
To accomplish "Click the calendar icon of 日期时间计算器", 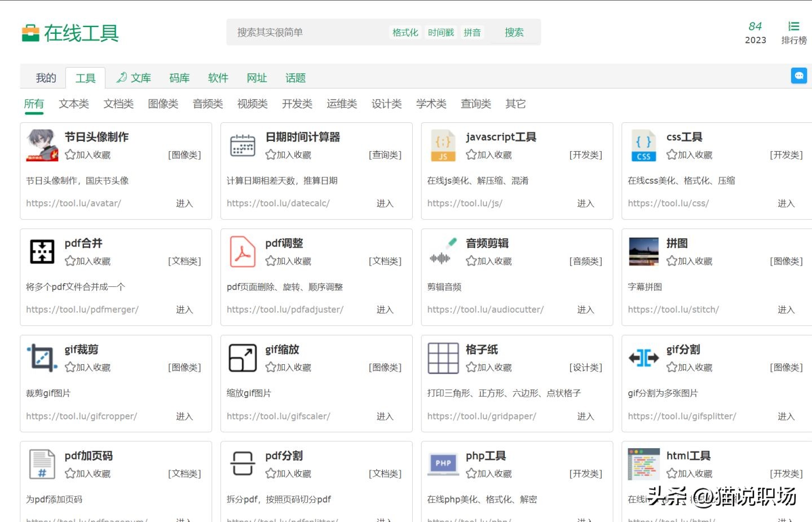I will 242,145.
